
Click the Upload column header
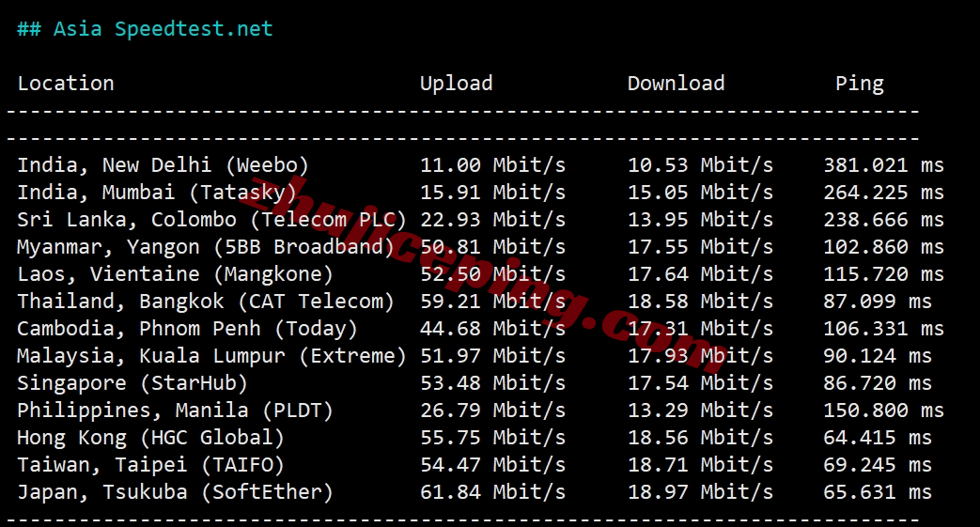click(457, 84)
